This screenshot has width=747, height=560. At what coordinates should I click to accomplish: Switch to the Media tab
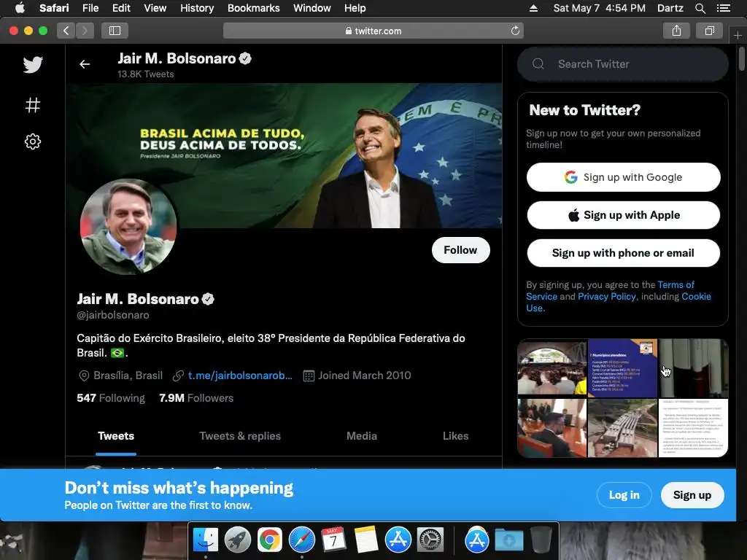pyautogui.click(x=362, y=436)
